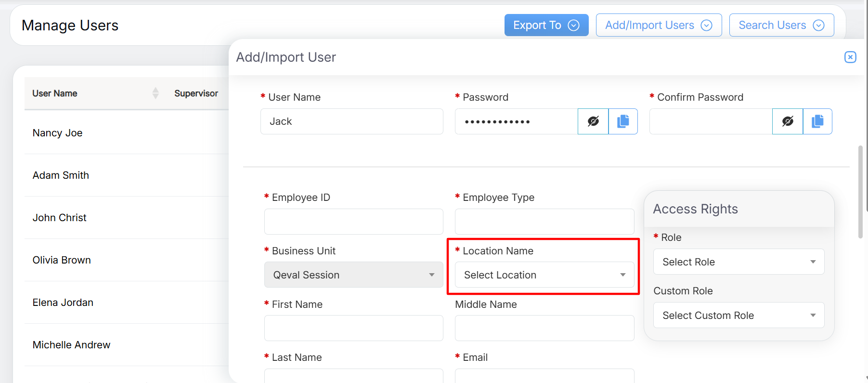Show Confirm Password with eye icon

(788, 121)
